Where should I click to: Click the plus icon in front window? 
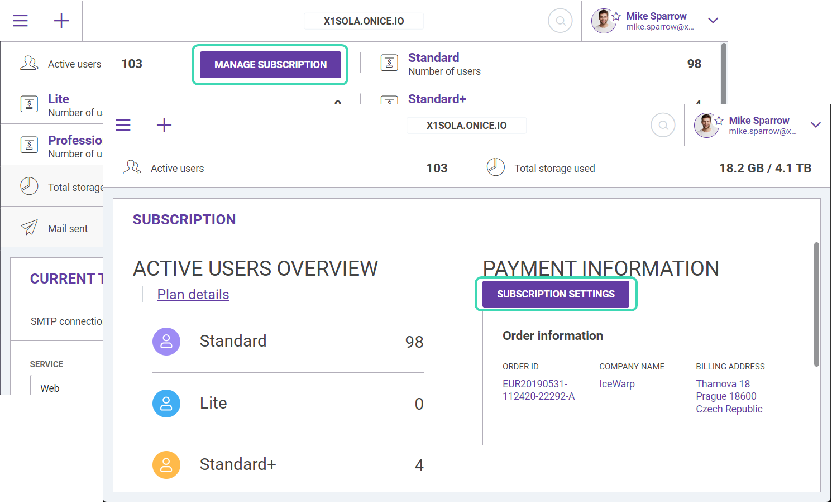point(164,125)
